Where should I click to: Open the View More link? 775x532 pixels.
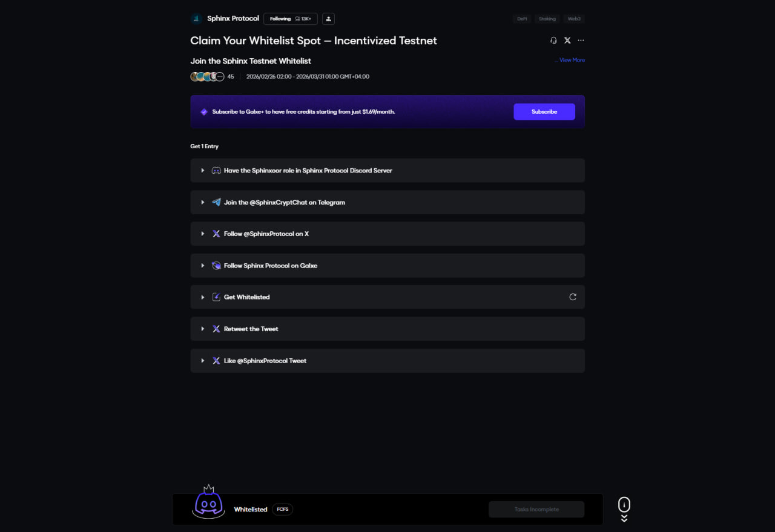pos(572,60)
